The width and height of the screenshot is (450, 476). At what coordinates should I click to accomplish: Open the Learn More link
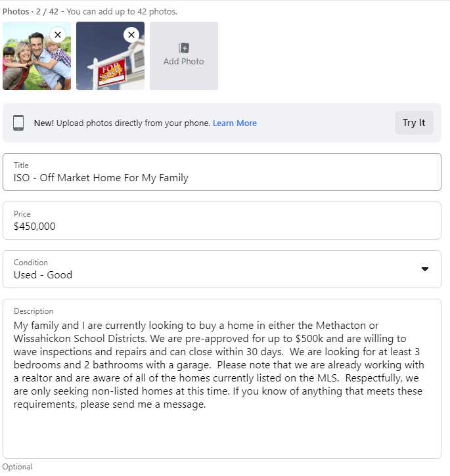pyautogui.click(x=235, y=123)
